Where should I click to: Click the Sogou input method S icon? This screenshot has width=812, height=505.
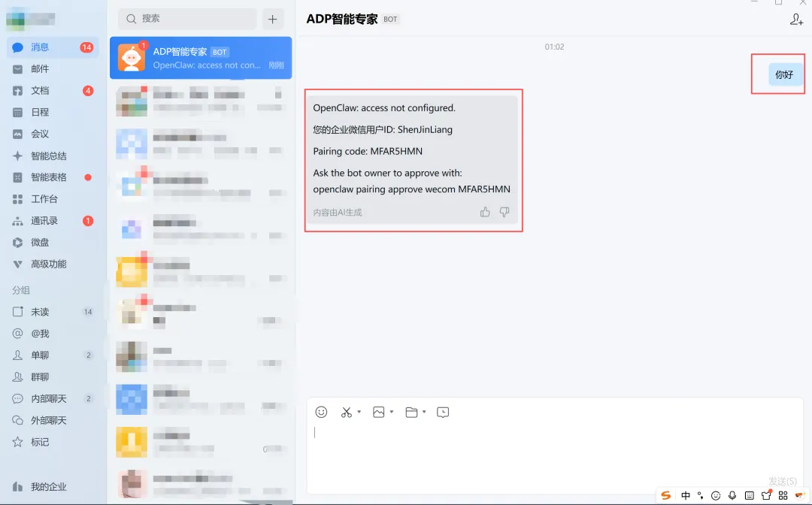point(666,495)
